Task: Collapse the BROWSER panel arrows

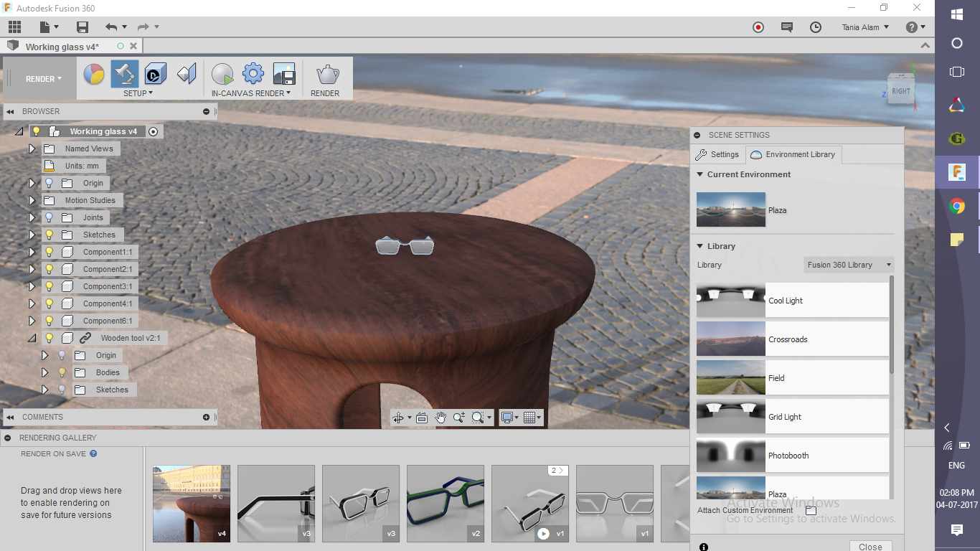Action: pyautogui.click(x=11, y=111)
